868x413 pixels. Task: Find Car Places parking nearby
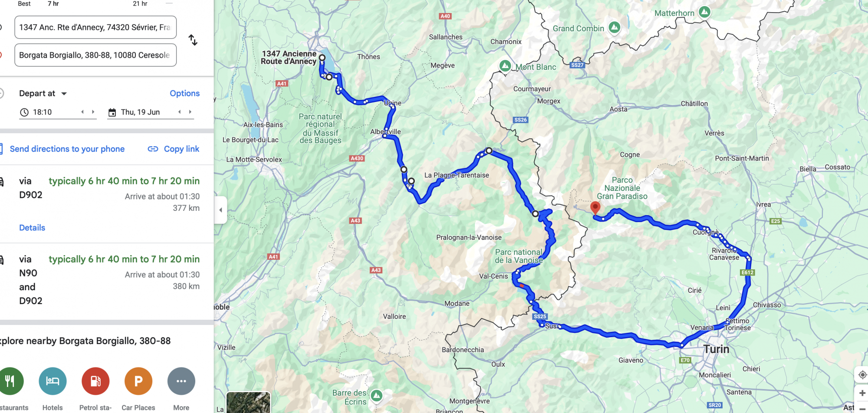click(138, 381)
